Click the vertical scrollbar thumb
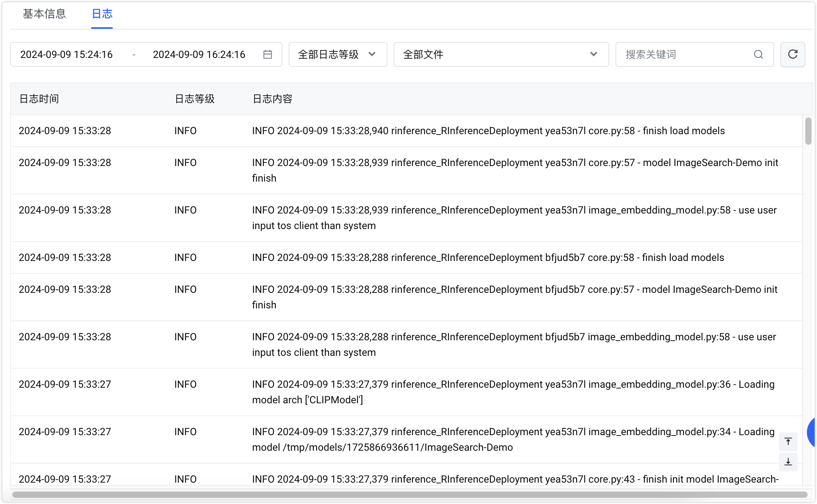Screen dimensions: 817x504 pyautogui.click(x=808, y=131)
